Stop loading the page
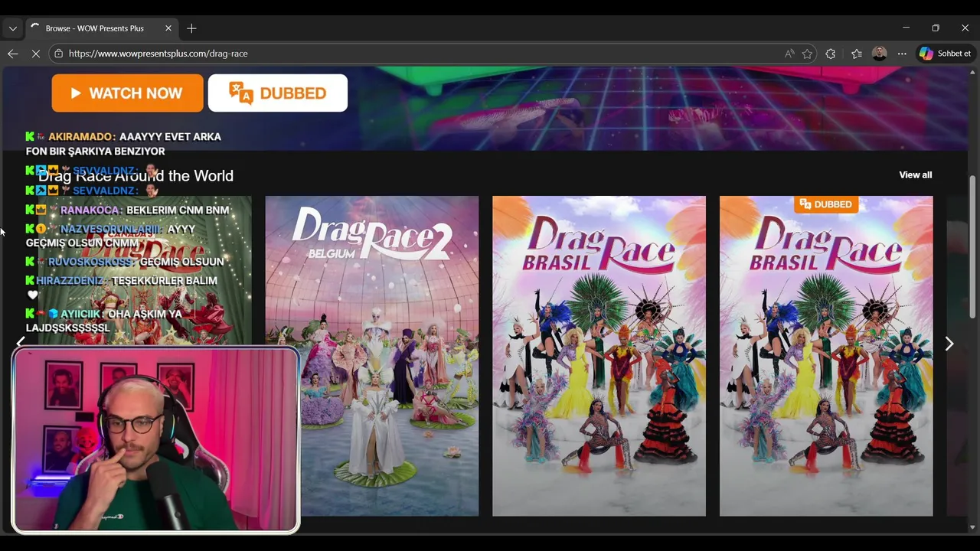This screenshot has width=980, height=551. click(36, 54)
